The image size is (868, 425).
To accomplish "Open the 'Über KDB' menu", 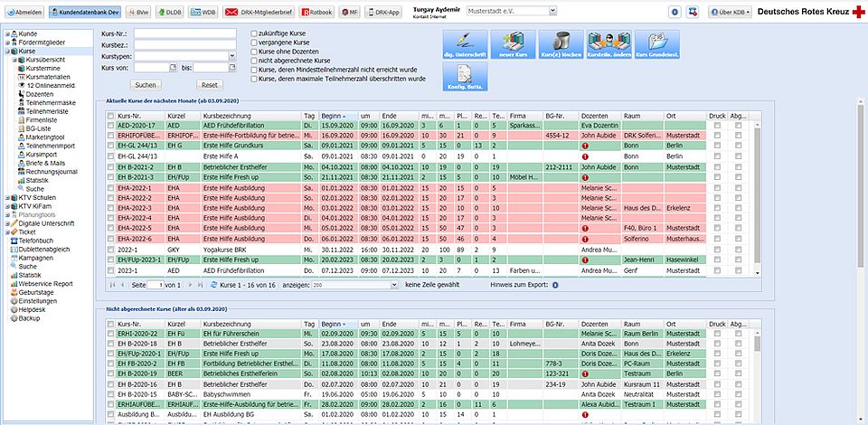I will 727,12.
